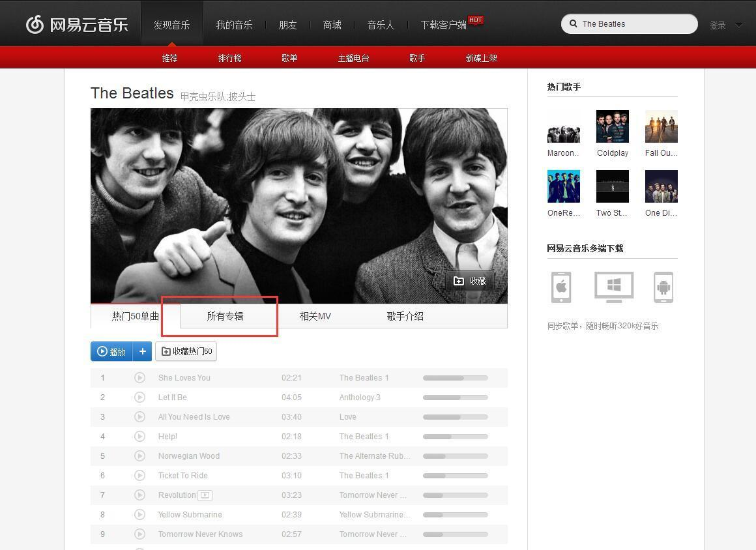Open the Two Steps artist thumbnail

tap(613, 186)
